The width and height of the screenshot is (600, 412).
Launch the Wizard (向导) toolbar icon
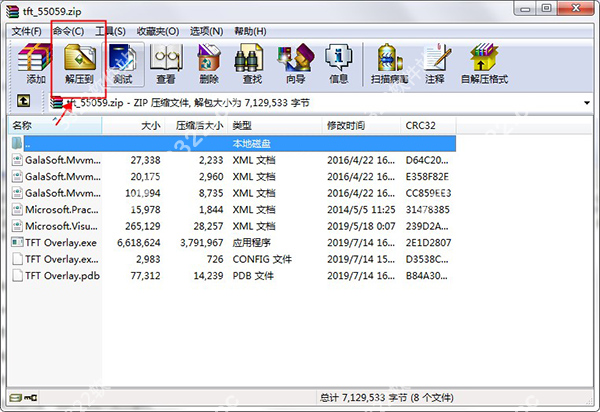click(295, 58)
